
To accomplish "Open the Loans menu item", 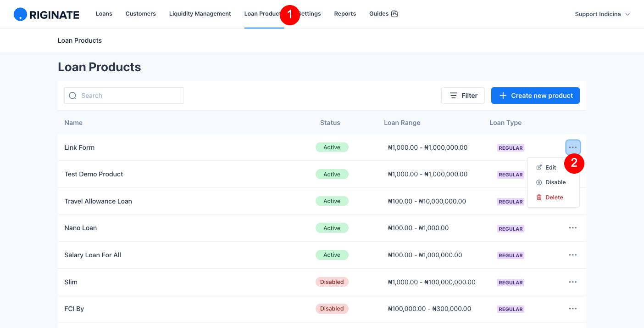I will pyautogui.click(x=104, y=14).
